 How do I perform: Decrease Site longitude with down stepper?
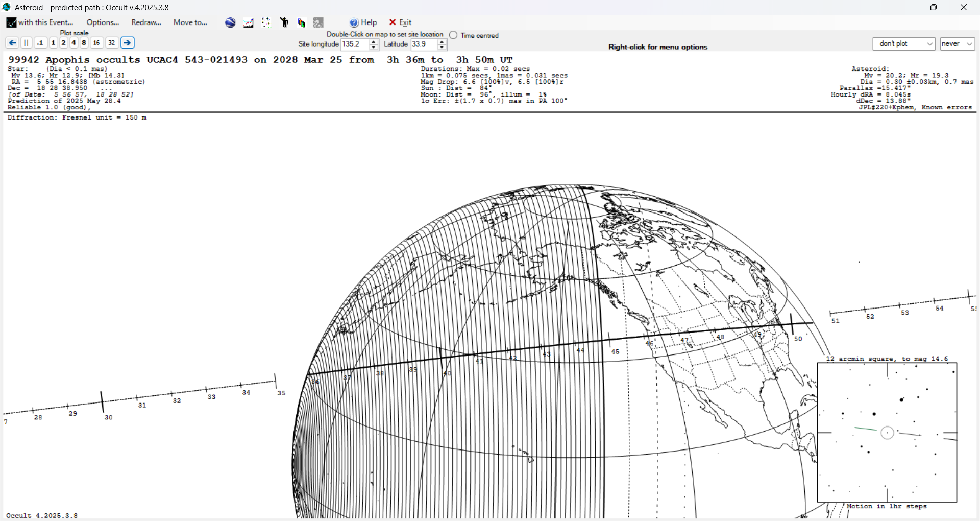tap(374, 48)
